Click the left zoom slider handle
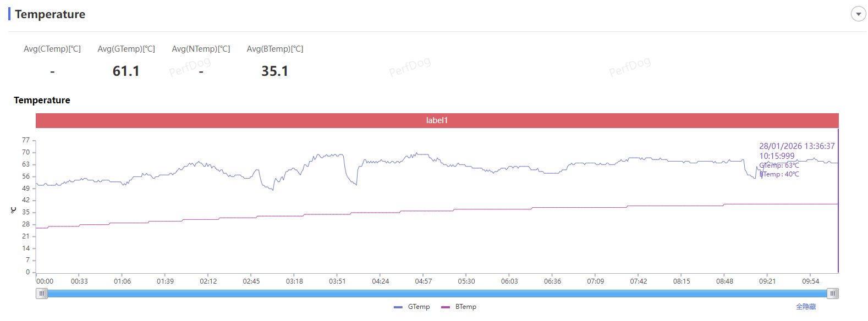The height and width of the screenshot is (321, 868). tap(42, 294)
